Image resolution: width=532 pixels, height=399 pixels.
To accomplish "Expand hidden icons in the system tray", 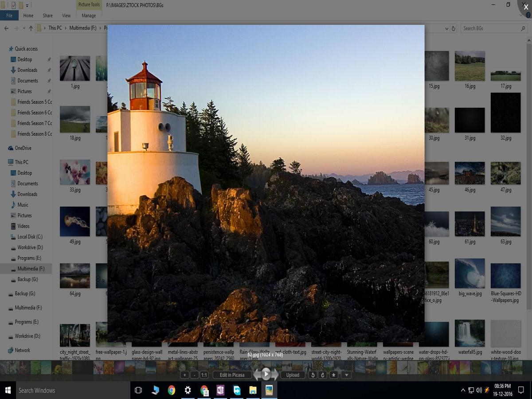I will coord(462,390).
